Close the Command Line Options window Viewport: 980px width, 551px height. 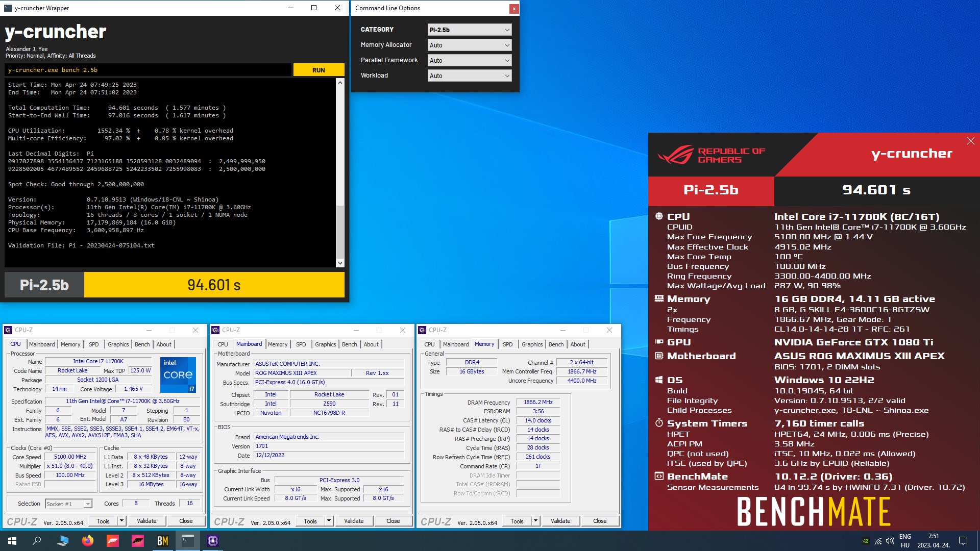pos(514,9)
